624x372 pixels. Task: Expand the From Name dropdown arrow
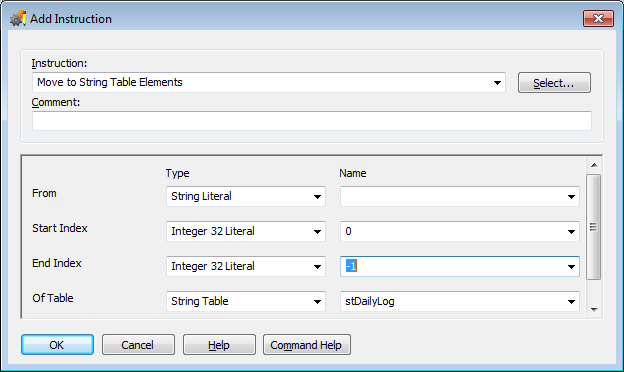click(x=571, y=197)
